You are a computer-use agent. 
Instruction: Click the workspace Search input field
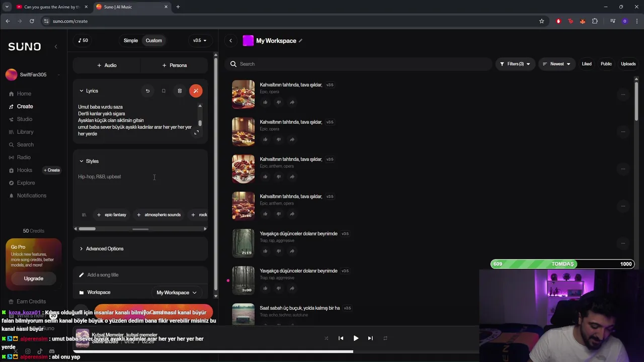point(359,64)
